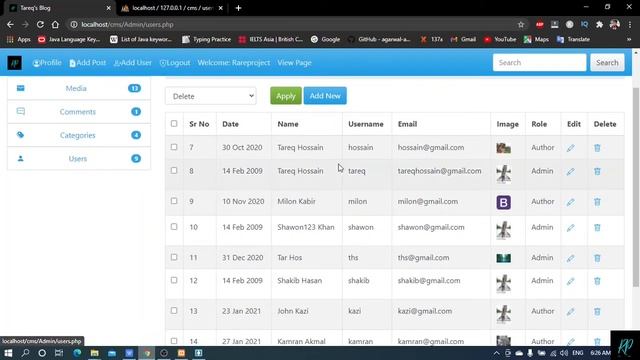Open the Delete bulk action dropdown
640x360 pixels.
pyautogui.click(x=211, y=96)
